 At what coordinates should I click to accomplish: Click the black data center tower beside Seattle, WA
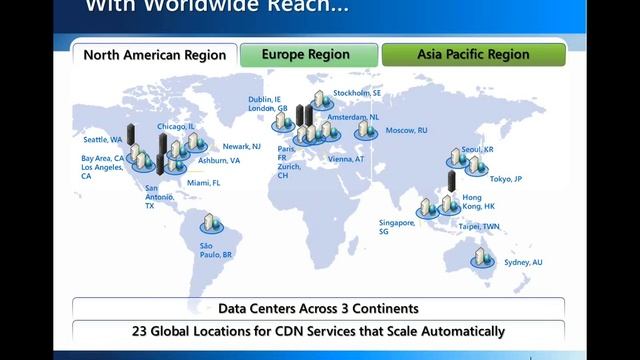pyautogui.click(x=131, y=134)
